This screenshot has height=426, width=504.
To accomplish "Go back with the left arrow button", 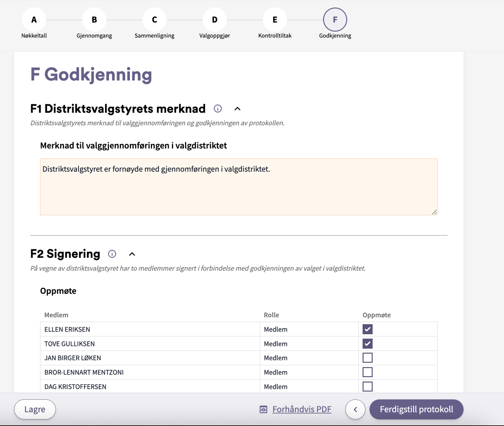I will click(355, 409).
